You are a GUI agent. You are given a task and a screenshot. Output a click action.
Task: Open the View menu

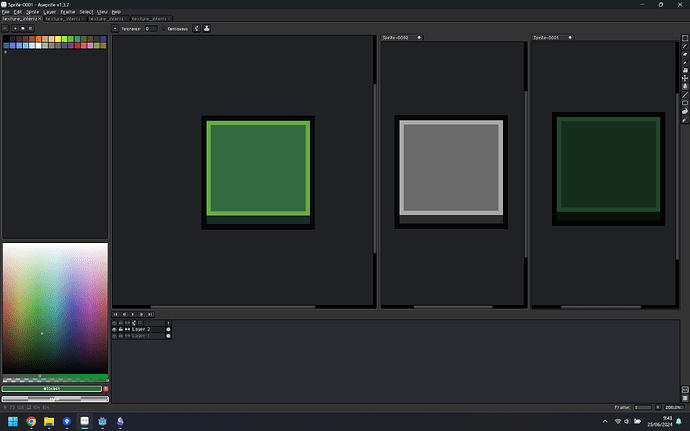point(102,12)
